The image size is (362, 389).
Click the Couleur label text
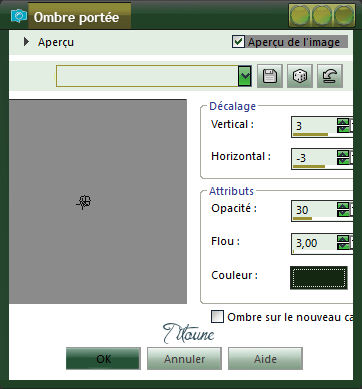(234, 275)
